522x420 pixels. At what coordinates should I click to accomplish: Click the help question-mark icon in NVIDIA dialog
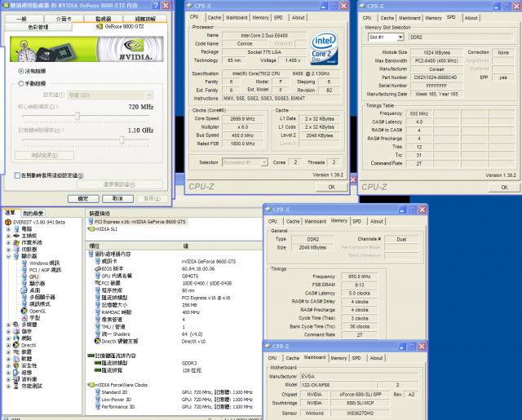click(x=156, y=6)
